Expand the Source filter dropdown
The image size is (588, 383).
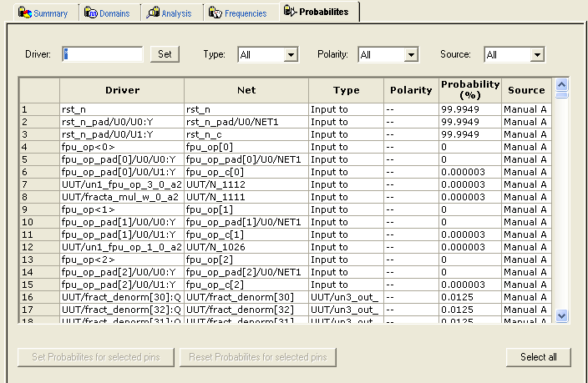pos(536,55)
